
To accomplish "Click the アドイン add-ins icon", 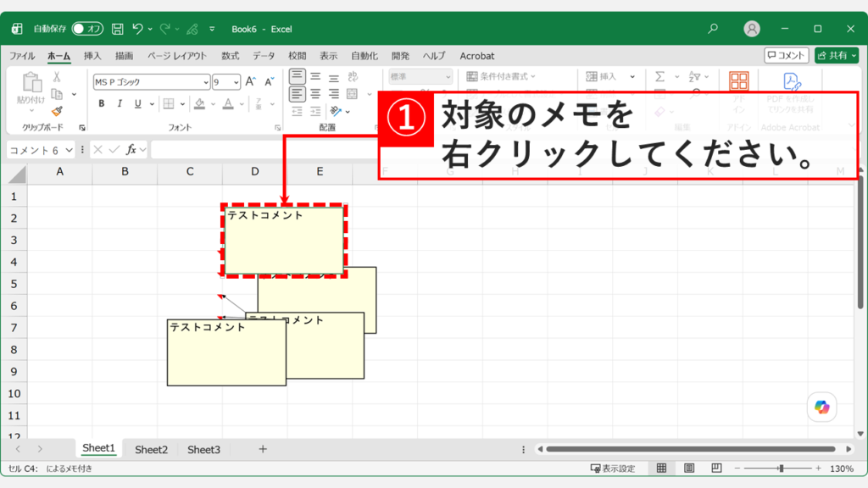I will point(738,82).
